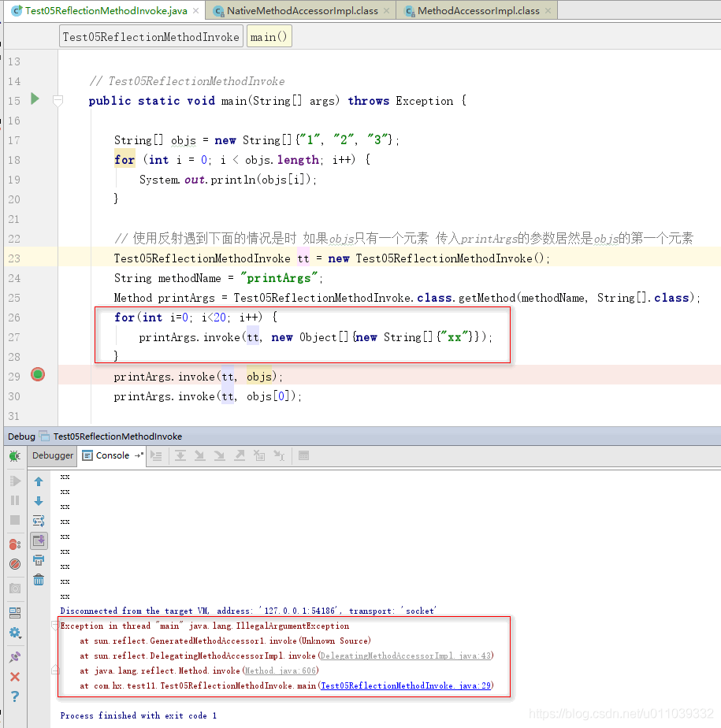Click the Pause Program icon
This screenshot has height=728, width=721.
click(15, 500)
